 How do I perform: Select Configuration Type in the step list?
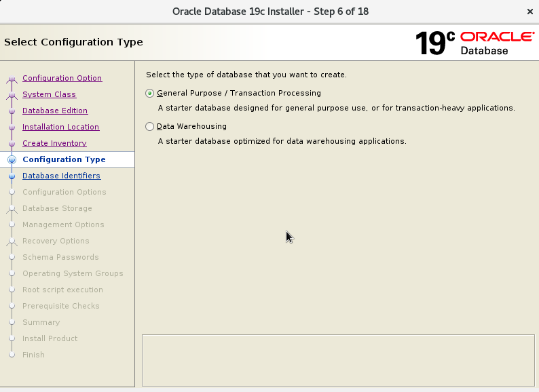click(x=64, y=159)
